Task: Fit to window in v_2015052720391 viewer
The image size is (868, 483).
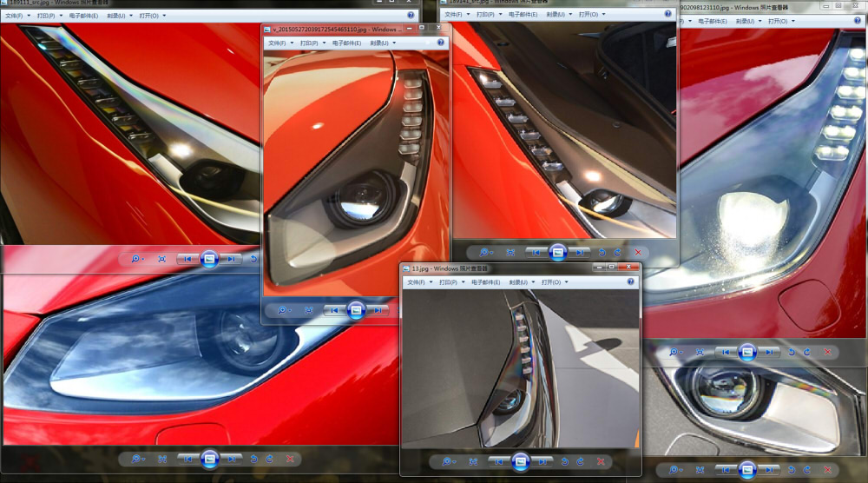Action: point(308,310)
